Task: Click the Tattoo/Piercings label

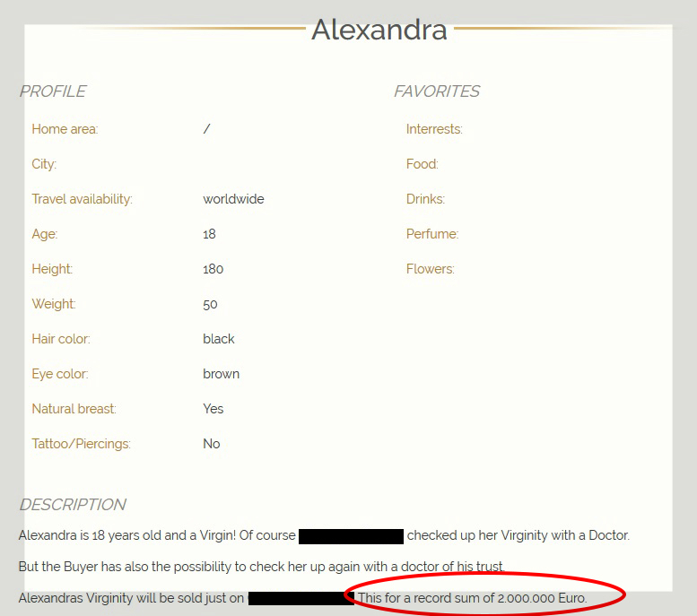Action: coord(81,444)
